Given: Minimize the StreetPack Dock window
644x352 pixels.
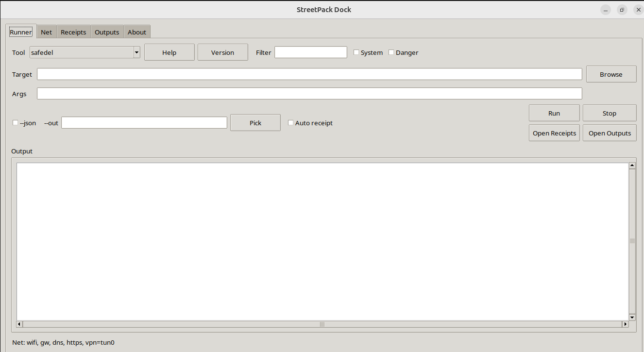Looking at the screenshot, I should (x=605, y=10).
